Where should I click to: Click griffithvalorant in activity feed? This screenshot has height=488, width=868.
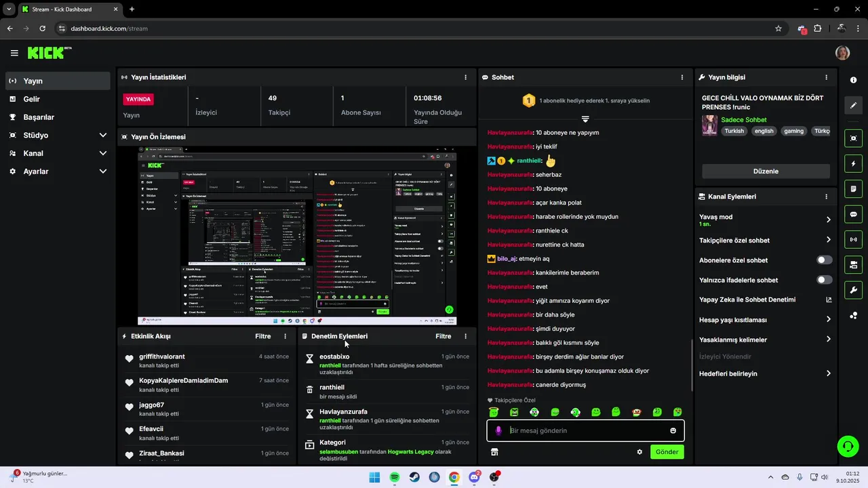coord(162,357)
